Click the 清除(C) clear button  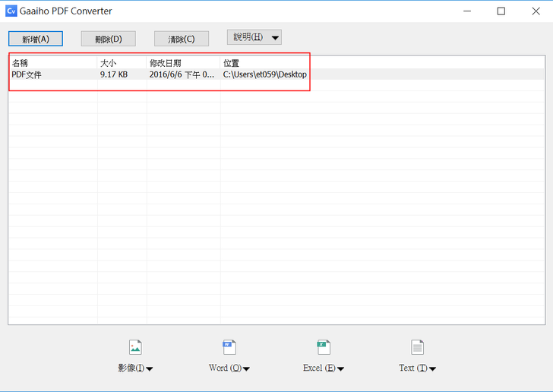[x=182, y=39]
